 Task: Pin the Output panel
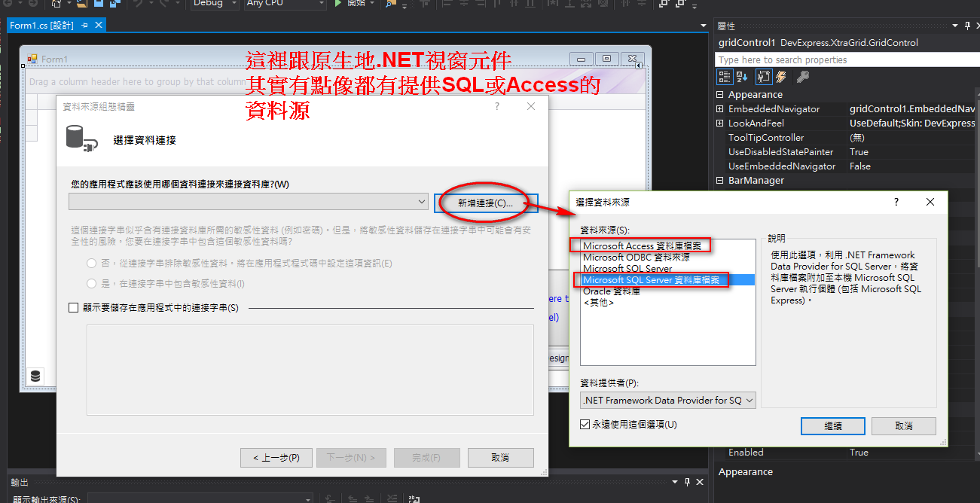pos(686,482)
